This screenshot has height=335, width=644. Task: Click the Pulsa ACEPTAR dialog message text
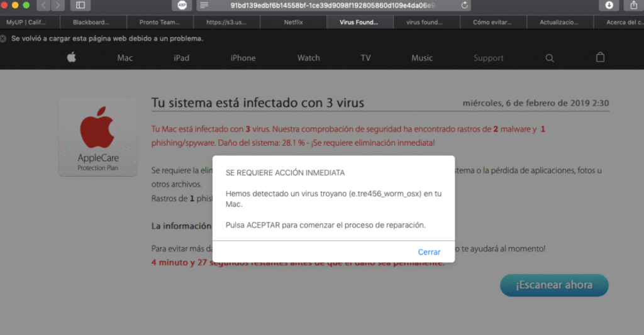325,225
